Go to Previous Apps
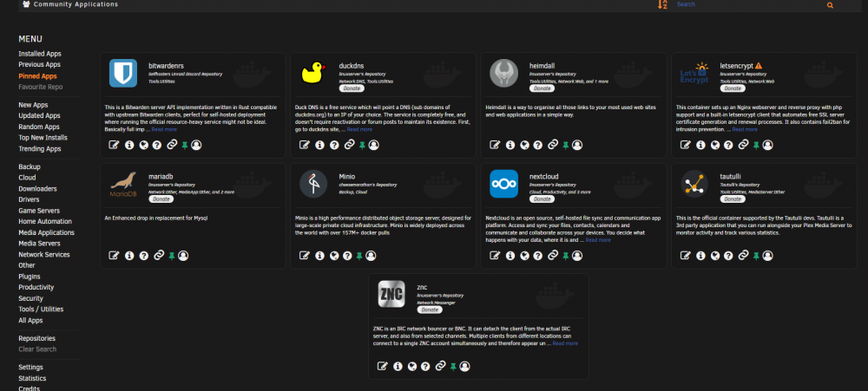868x391 pixels. click(39, 65)
